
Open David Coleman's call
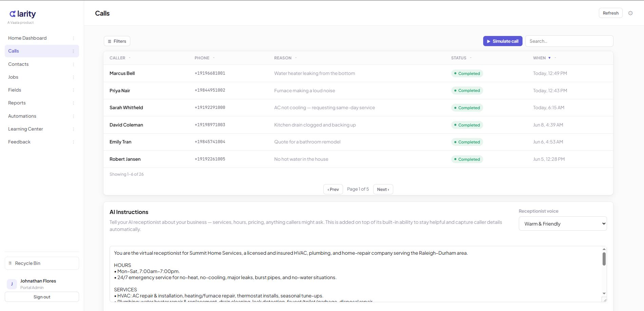tap(358, 125)
